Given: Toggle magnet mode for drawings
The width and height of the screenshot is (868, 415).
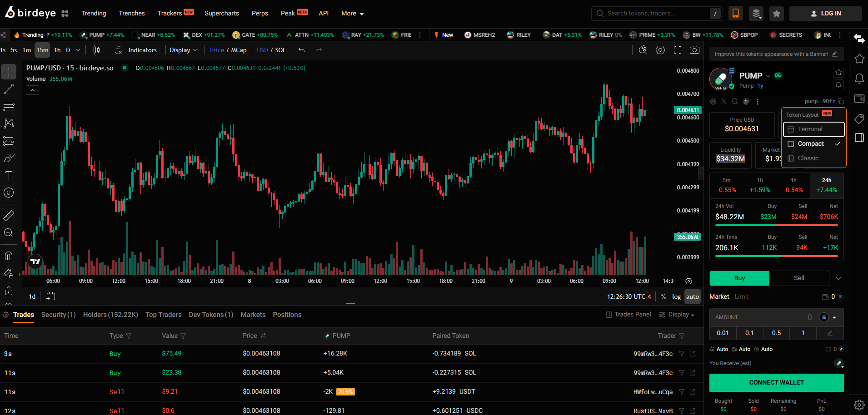Looking at the screenshot, I should pyautogui.click(x=9, y=256).
